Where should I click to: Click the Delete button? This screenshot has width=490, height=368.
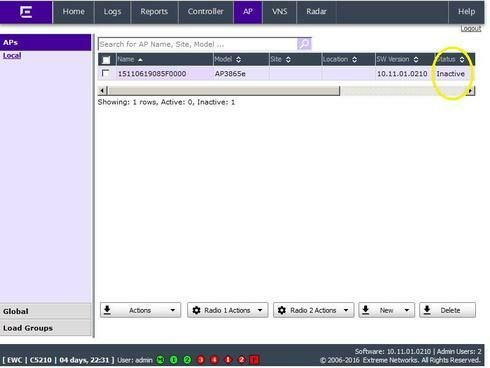[x=447, y=310]
